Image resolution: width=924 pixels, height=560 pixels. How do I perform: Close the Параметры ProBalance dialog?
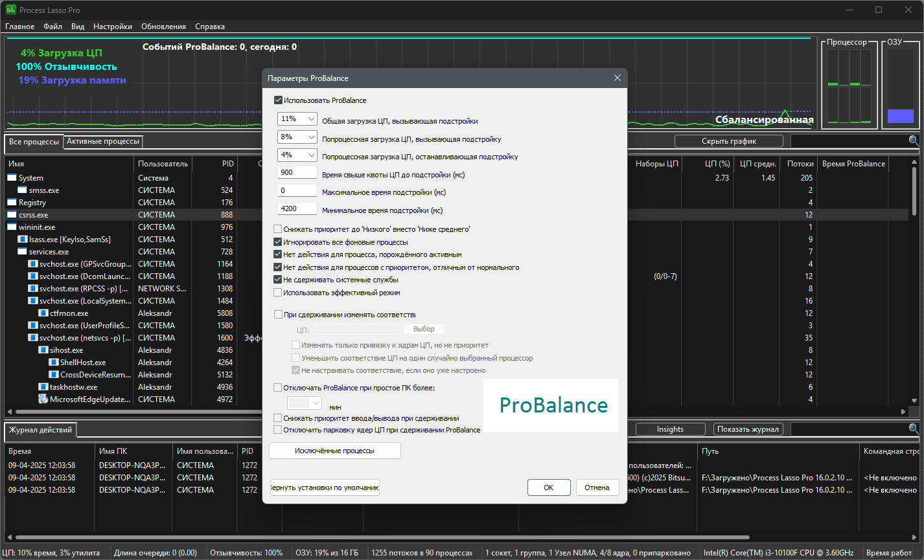pos(618,78)
